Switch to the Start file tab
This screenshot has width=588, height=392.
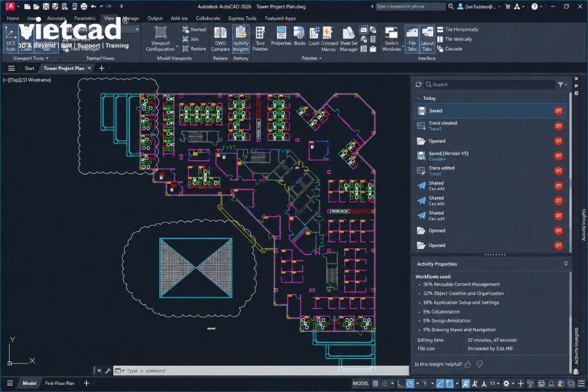[x=29, y=68]
